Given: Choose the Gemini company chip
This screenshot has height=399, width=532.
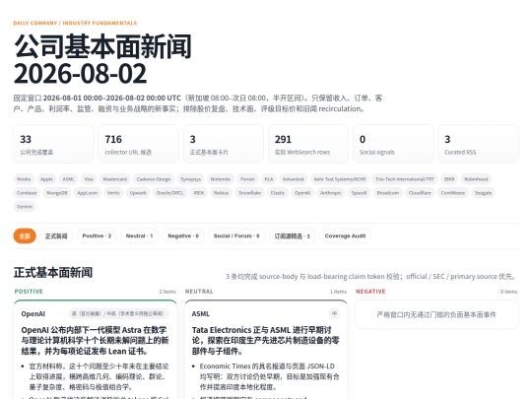Looking at the screenshot, I should click(x=25, y=206).
